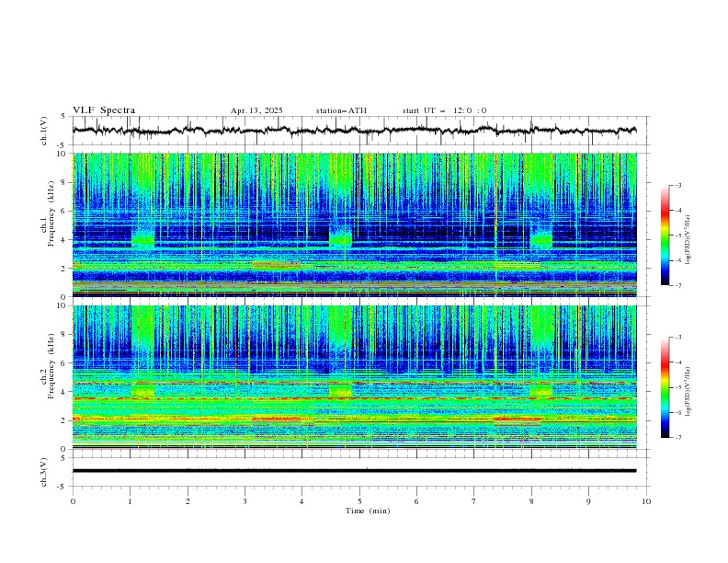The image size is (728, 563).
Task: Click tick label "9" on the Time axis
Action: (588, 501)
